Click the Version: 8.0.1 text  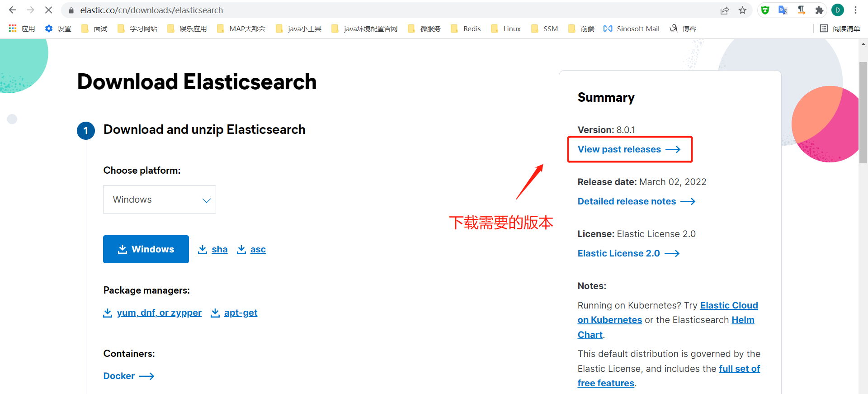pos(606,130)
